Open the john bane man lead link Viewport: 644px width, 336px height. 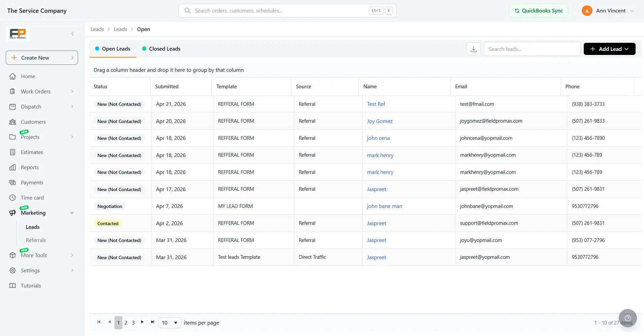(x=384, y=206)
